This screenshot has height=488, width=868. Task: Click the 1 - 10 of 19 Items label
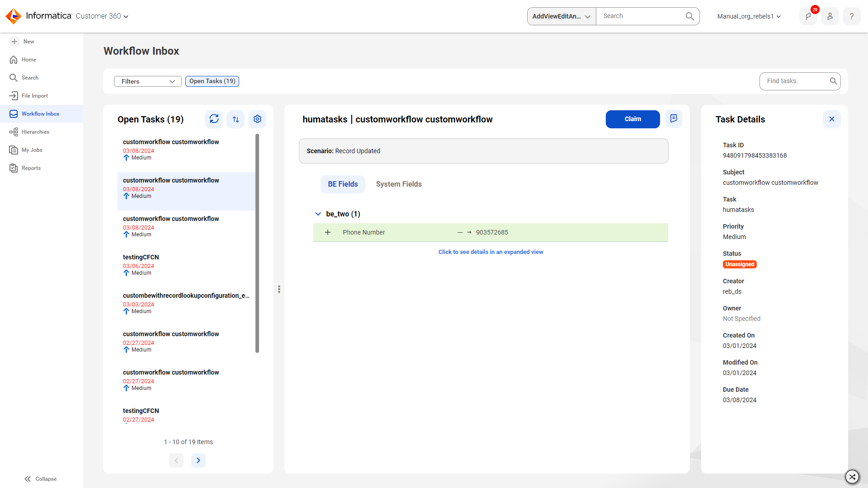point(188,442)
